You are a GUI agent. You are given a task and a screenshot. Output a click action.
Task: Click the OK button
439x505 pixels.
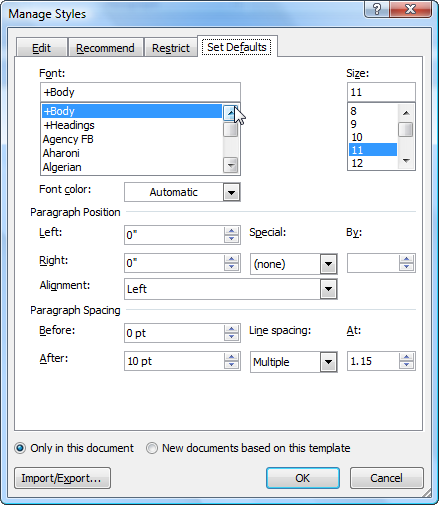(x=303, y=478)
